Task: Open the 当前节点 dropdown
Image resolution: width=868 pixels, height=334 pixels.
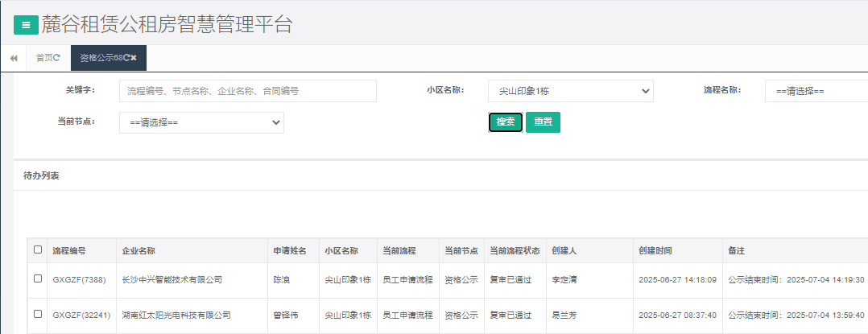Action: tap(201, 122)
